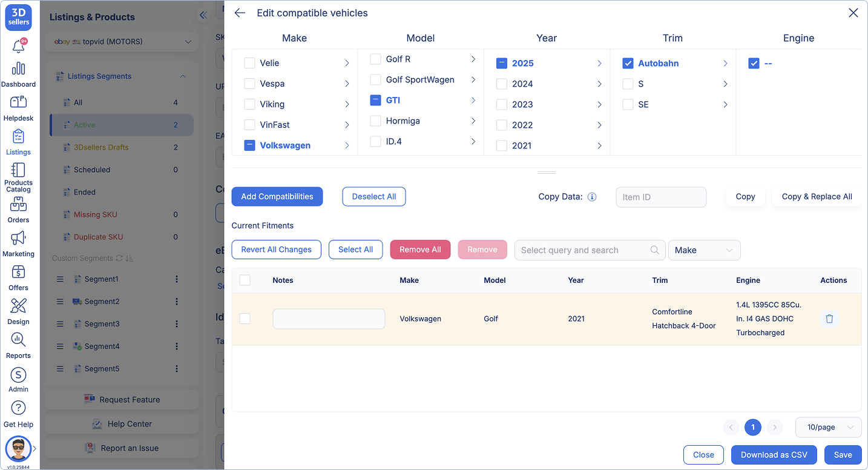The width and height of the screenshot is (868, 470).
Task: Click the Segment2 drag handle icon
Action: [x=60, y=302]
